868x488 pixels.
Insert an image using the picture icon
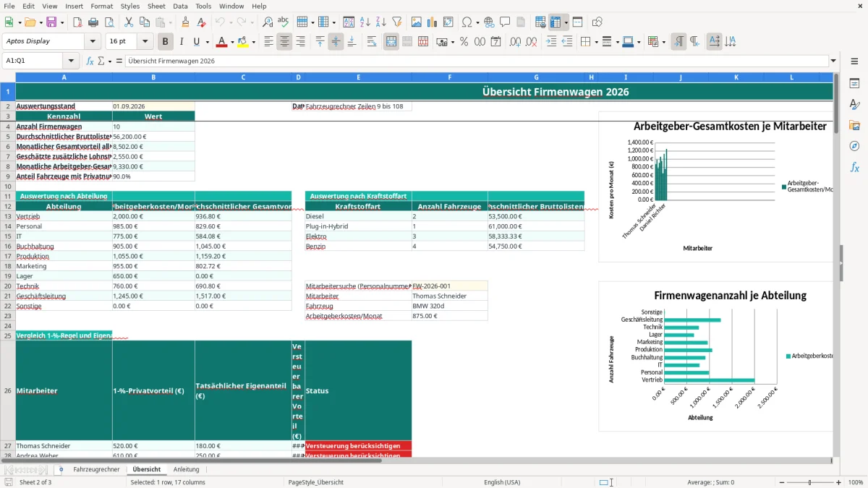click(417, 22)
